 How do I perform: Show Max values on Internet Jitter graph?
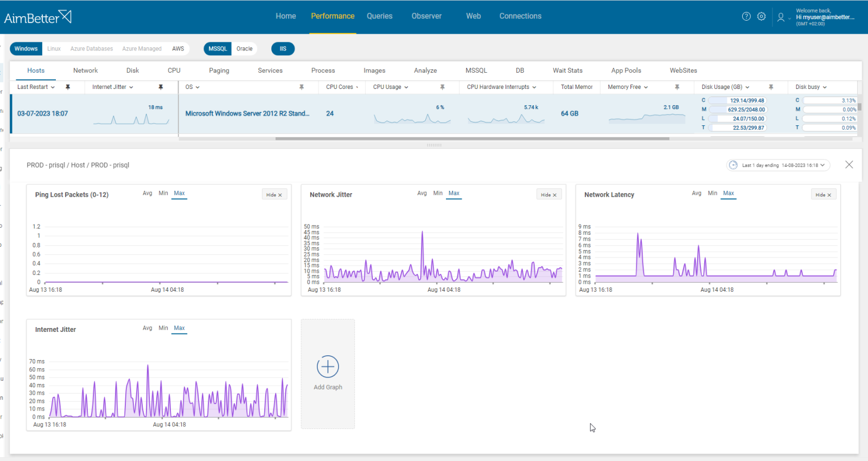(180, 328)
